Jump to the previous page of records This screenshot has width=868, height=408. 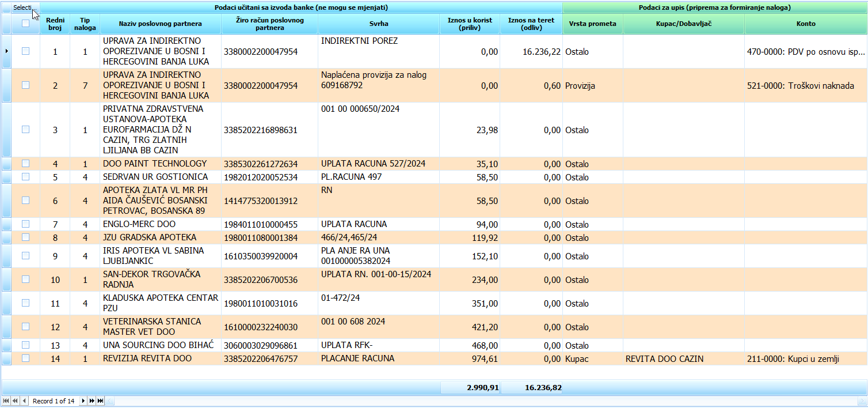point(15,401)
